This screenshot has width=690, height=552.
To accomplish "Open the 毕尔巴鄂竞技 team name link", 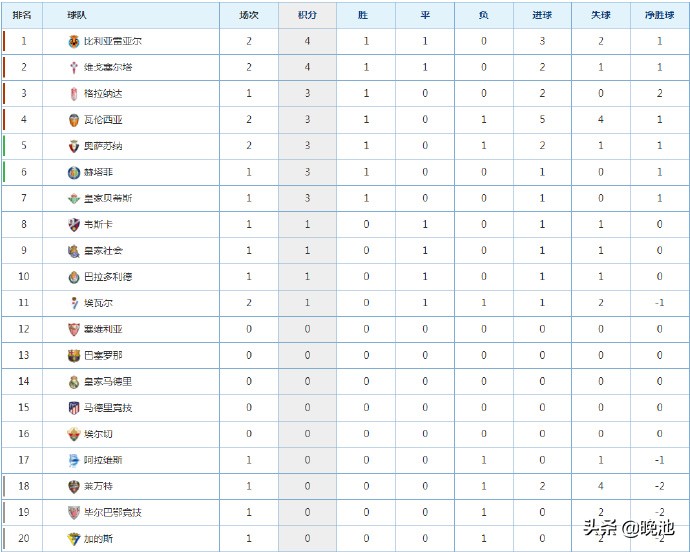I will pyautogui.click(x=112, y=512).
